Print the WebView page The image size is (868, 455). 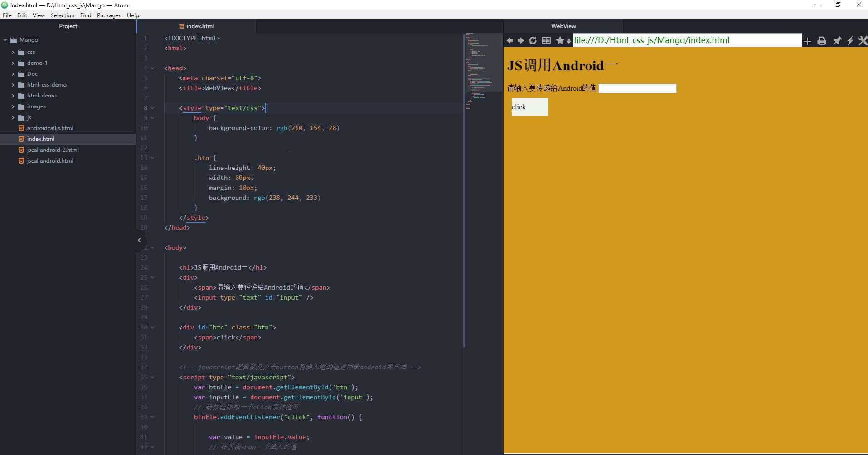tap(822, 41)
